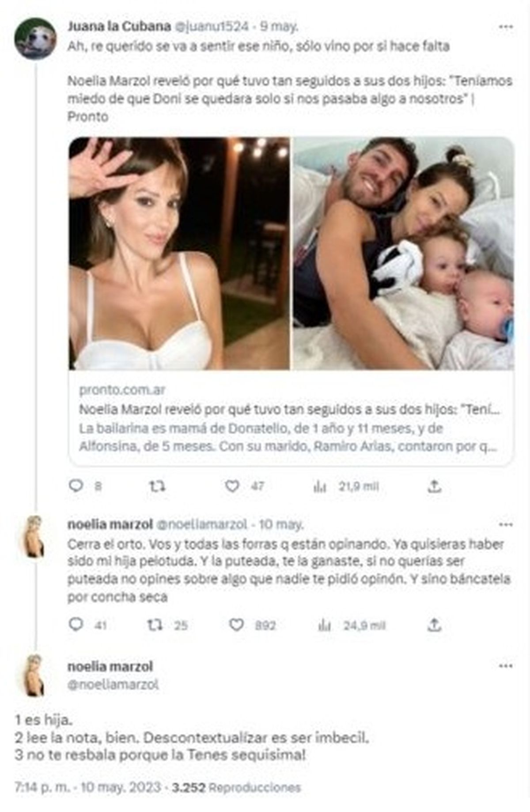The height and width of the screenshot is (812, 530).
Task: Like the tweet with 47 likes
Action: [232, 486]
